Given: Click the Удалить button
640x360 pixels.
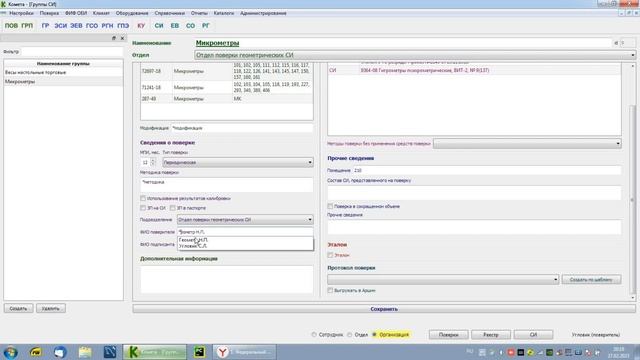Looking at the screenshot, I should point(51,309).
